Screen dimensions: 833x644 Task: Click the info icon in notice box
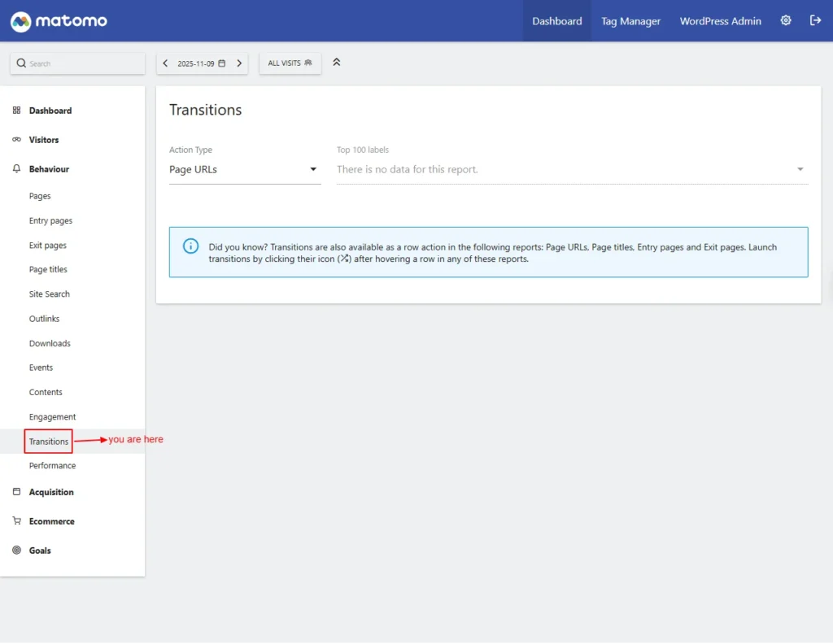pyautogui.click(x=190, y=246)
